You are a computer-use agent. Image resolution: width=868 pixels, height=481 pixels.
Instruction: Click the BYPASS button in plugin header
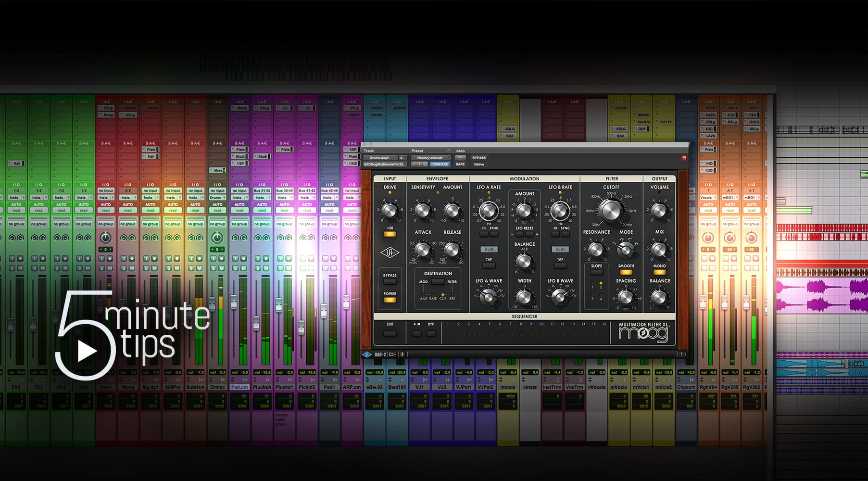tap(479, 158)
